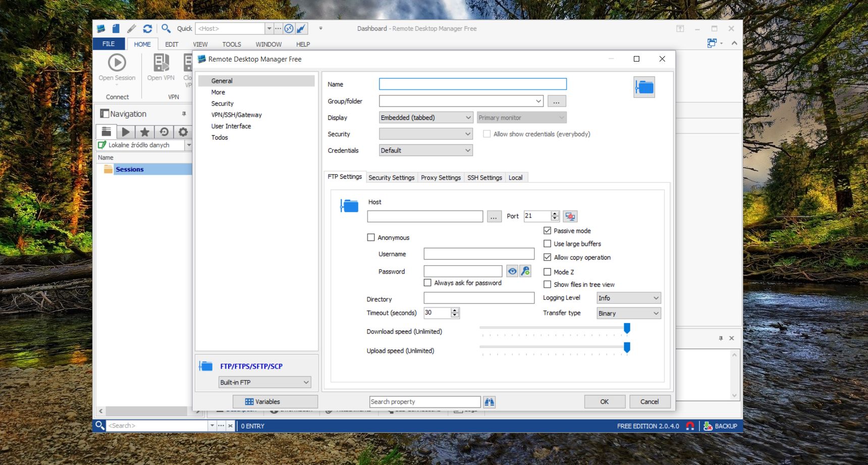Click the port scan monitor icon next to Port
The width and height of the screenshot is (868, 465).
(570, 216)
